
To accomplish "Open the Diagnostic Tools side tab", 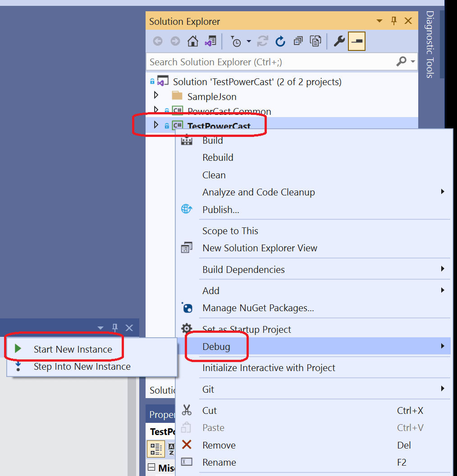I will [430, 45].
